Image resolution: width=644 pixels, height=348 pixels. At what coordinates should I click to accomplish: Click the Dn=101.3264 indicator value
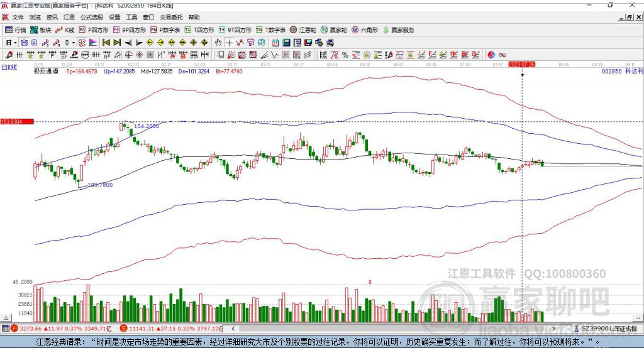(x=194, y=71)
